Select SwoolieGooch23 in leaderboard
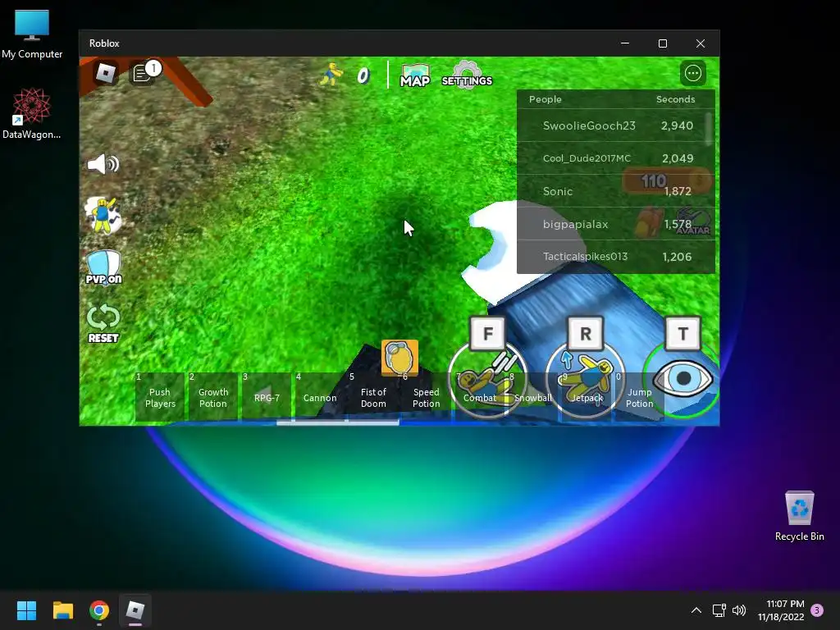Image resolution: width=840 pixels, height=630 pixels. point(615,126)
